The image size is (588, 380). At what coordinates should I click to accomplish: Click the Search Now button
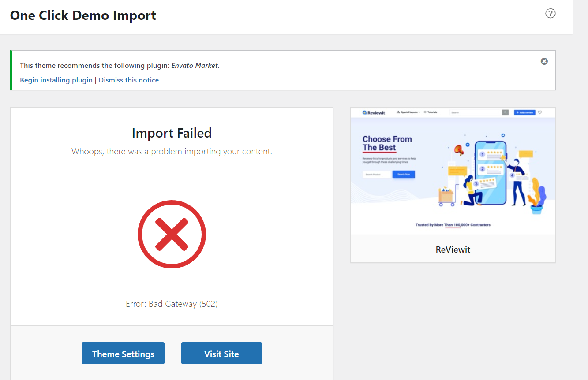tap(404, 174)
